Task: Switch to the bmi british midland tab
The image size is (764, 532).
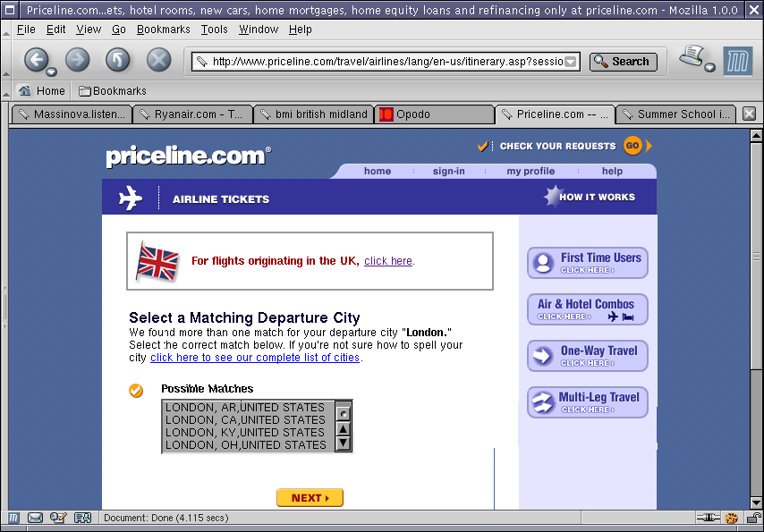Action: coord(313,114)
